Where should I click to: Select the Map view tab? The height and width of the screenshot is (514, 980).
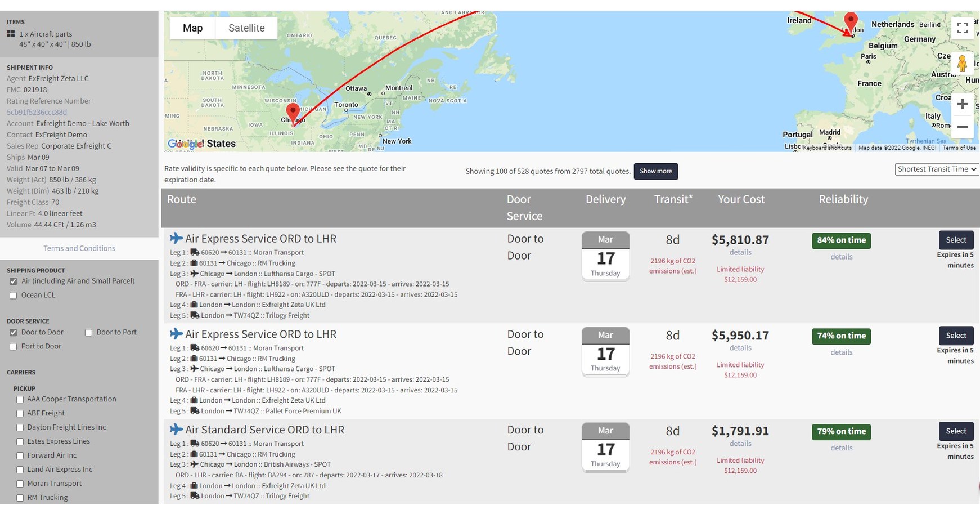click(x=192, y=28)
